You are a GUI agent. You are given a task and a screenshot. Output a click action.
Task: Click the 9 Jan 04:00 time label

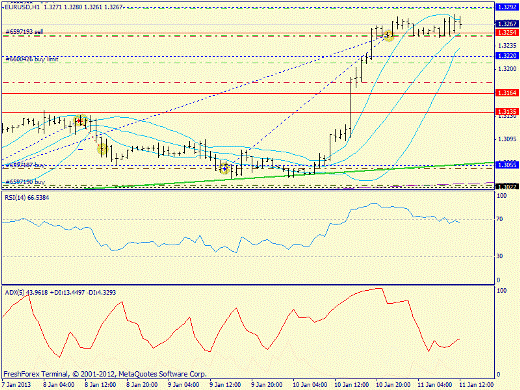coord(184,385)
